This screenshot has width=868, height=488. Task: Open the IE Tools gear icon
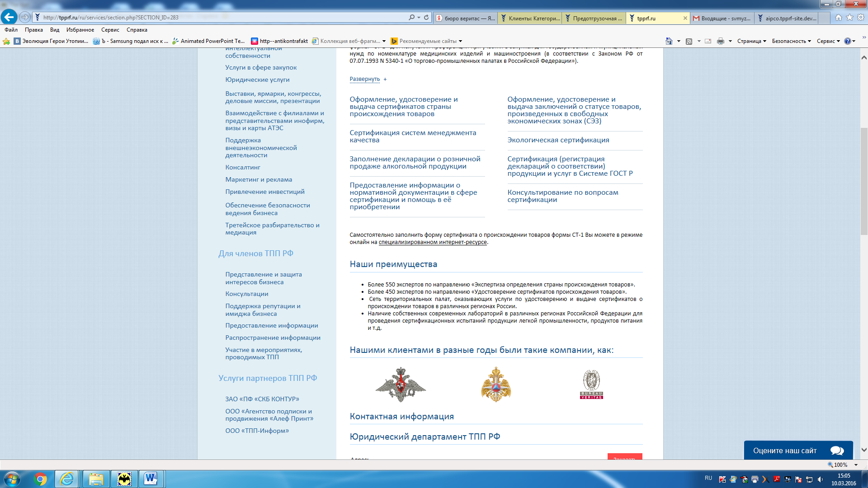861,17
